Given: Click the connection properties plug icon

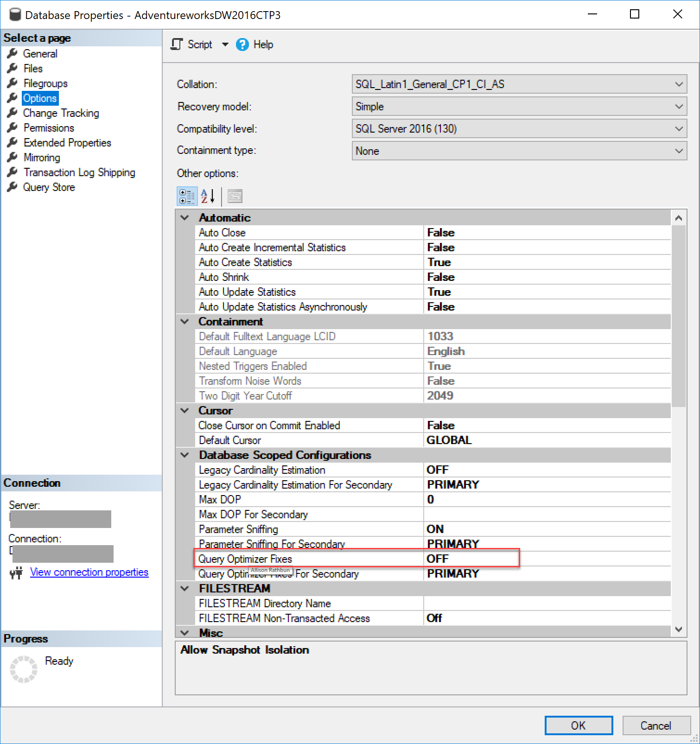Looking at the screenshot, I should click(x=16, y=573).
